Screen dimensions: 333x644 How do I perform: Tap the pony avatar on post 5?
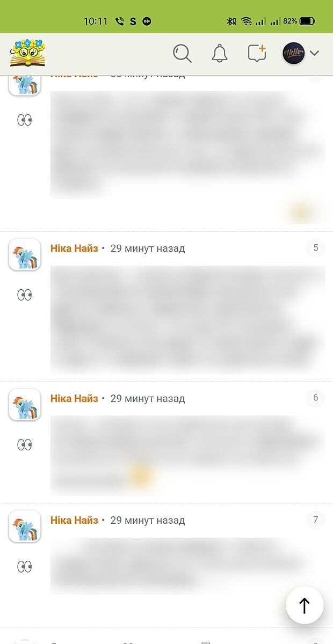25,254
